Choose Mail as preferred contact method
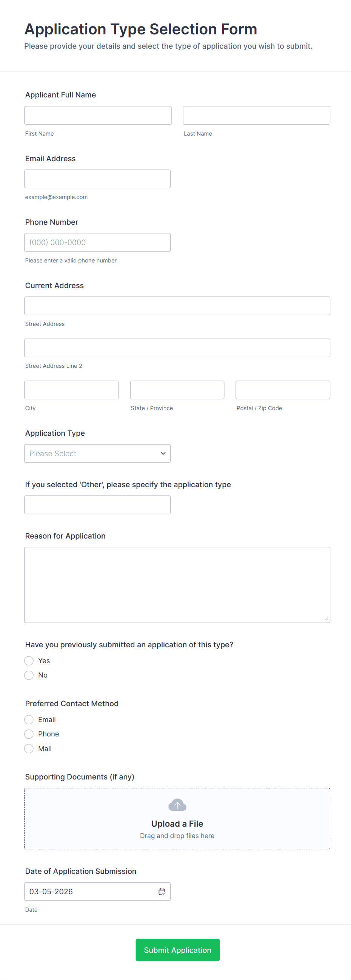Image resolution: width=351 pixels, height=980 pixels. 29,749
